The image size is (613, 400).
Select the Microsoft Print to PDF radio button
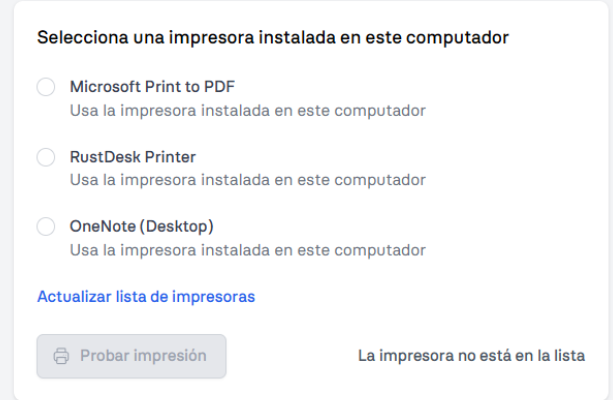[46, 87]
